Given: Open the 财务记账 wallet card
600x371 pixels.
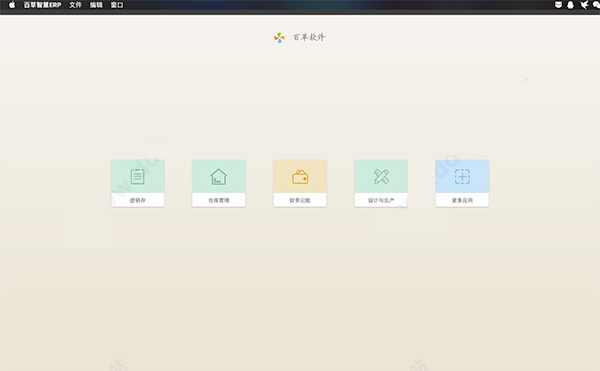Looking at the screenshot, I should [x=300, y=184].
